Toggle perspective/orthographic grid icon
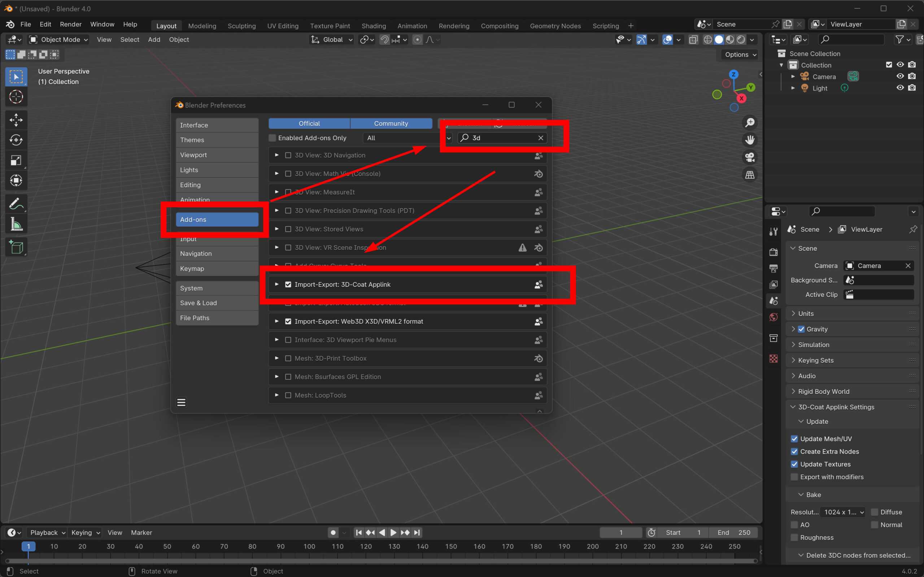 750,175
